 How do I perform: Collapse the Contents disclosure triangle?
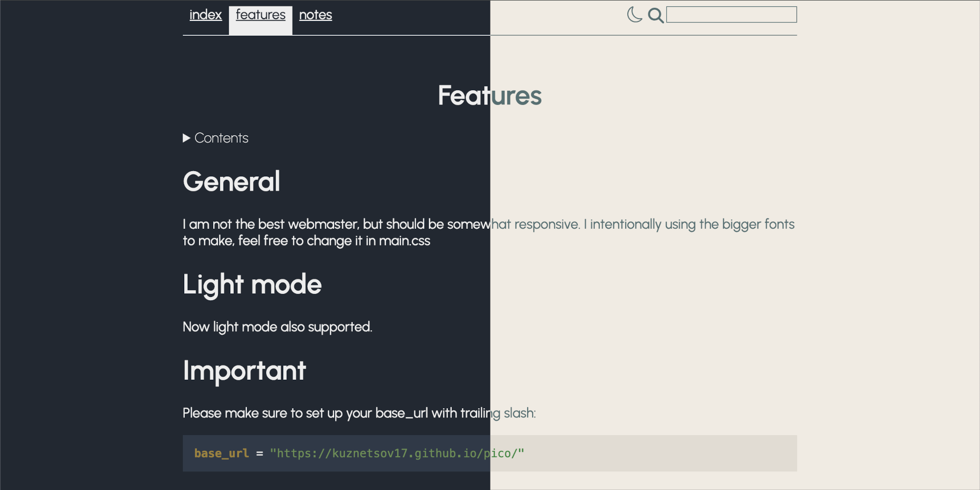tap(186, 138)
